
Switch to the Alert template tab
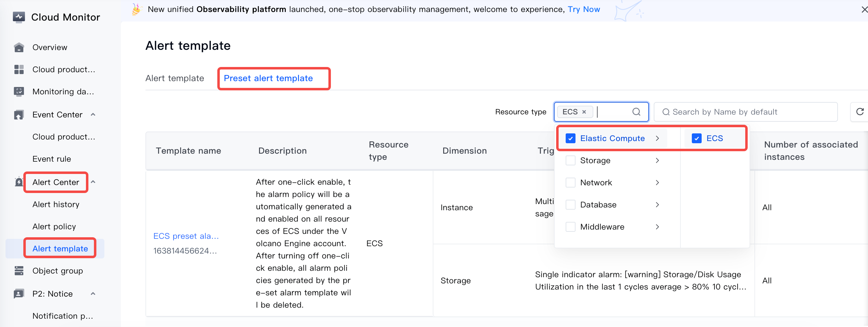[175, 78]
